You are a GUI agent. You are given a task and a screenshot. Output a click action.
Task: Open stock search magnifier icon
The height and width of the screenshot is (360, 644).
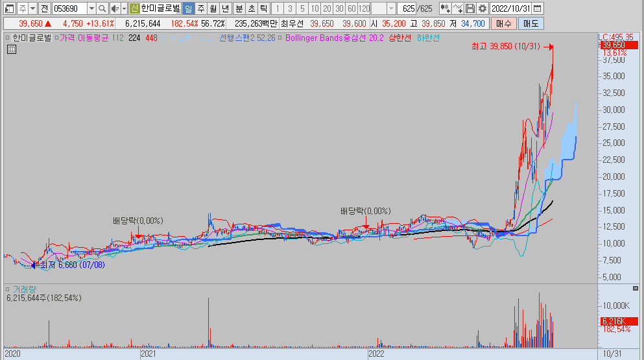pyautogui.click(x=102, y=8)
